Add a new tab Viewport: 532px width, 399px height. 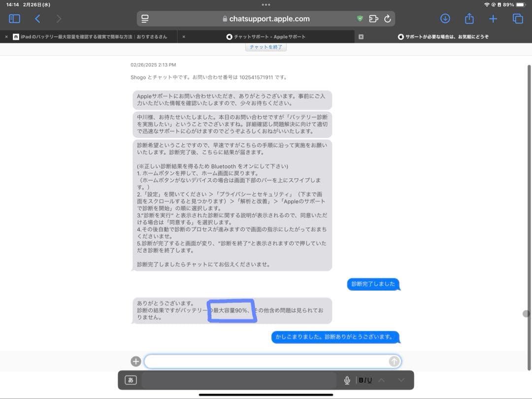pyautogui.click(x=493, y=19)
